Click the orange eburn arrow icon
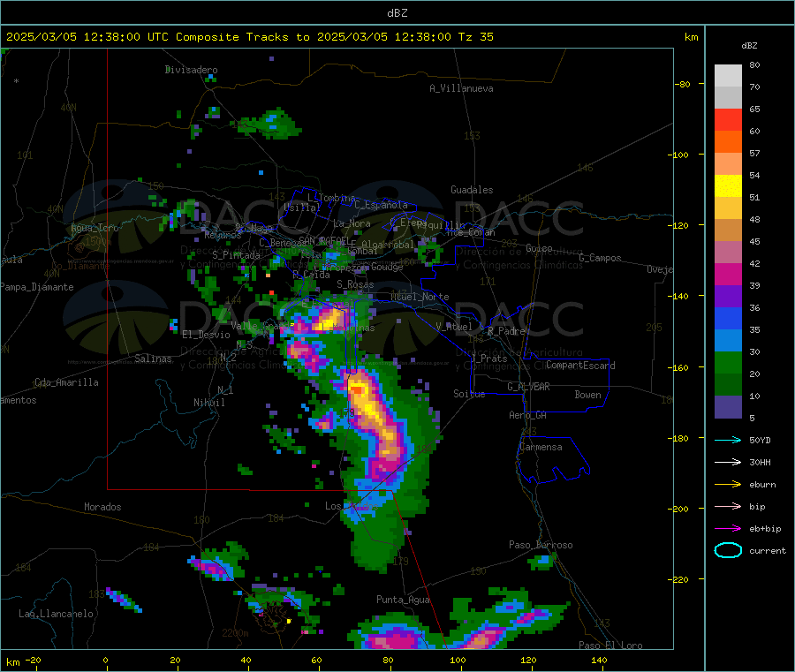The height and width of the screenshot is (672, 795). tap(728, 484)
